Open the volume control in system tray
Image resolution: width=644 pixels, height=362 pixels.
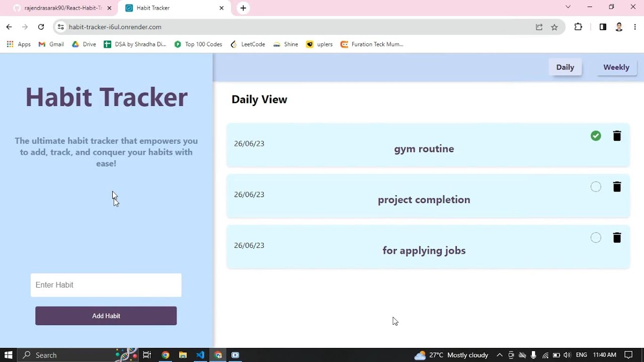click(567, 355)
